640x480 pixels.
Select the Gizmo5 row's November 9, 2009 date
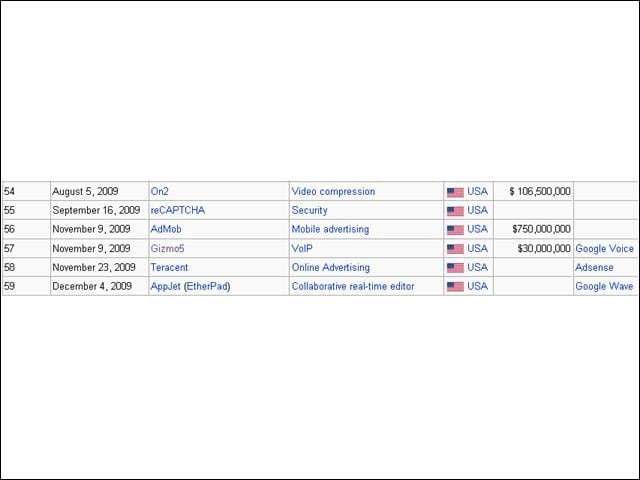pyautogui.click(x=91, y=248)
